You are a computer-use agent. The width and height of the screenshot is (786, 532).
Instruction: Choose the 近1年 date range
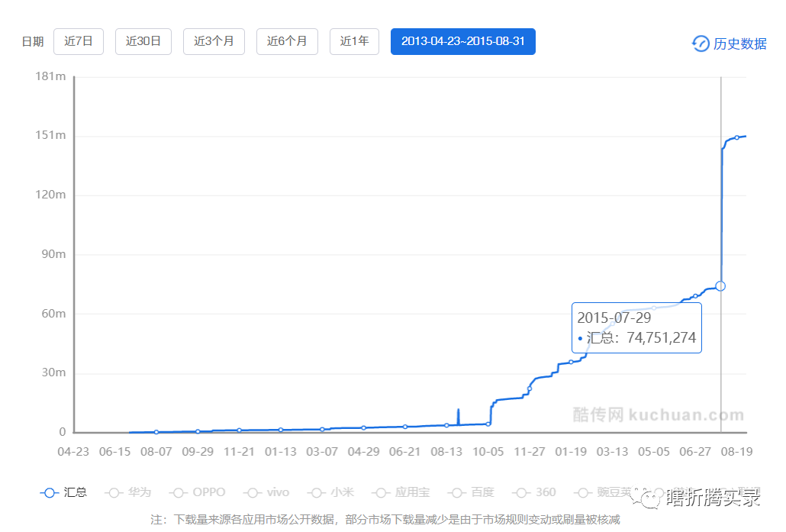(x=354, y=41)
